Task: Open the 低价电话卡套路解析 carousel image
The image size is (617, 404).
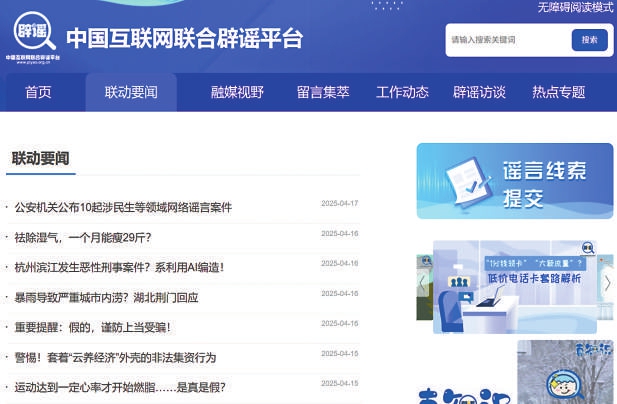Action: coord(516,285)
